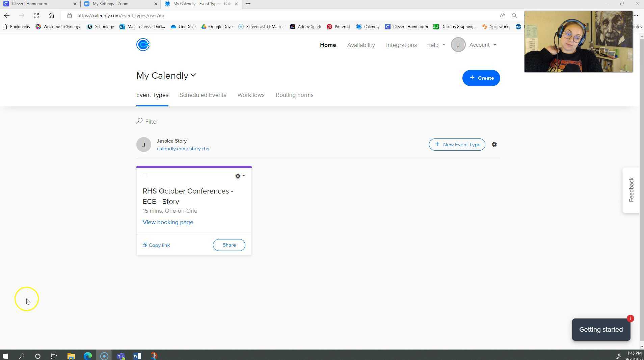This screenshot has height=360, width=644.
Task: Switch to the Workflows tab
Action: (251, 95)
